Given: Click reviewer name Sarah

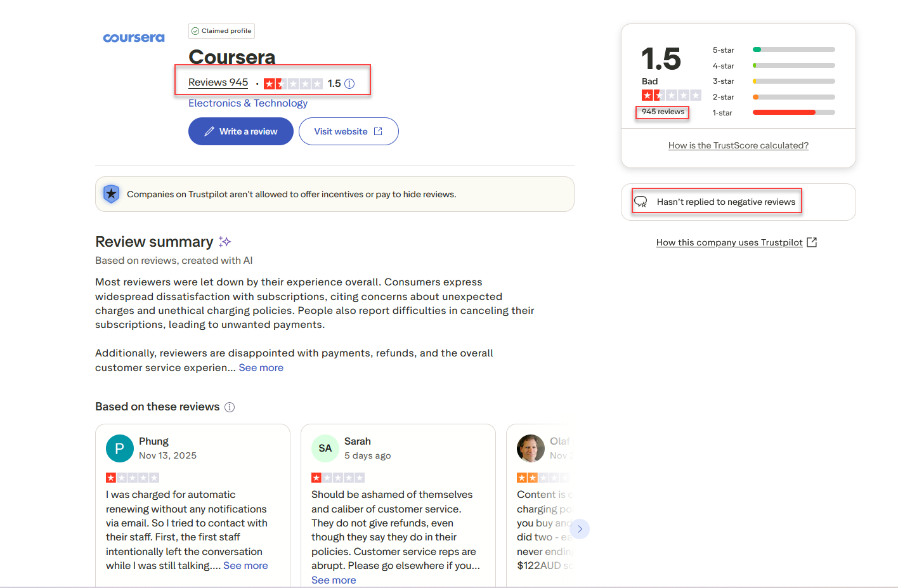Looking at the screenshot, I should click(358, 441).
